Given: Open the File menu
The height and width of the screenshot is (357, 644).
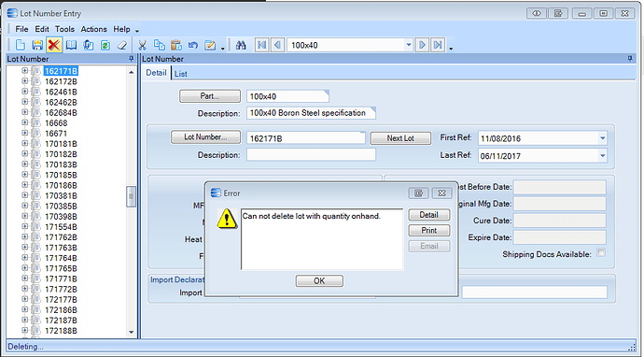Looking at the screenshot, I should 21,29.
